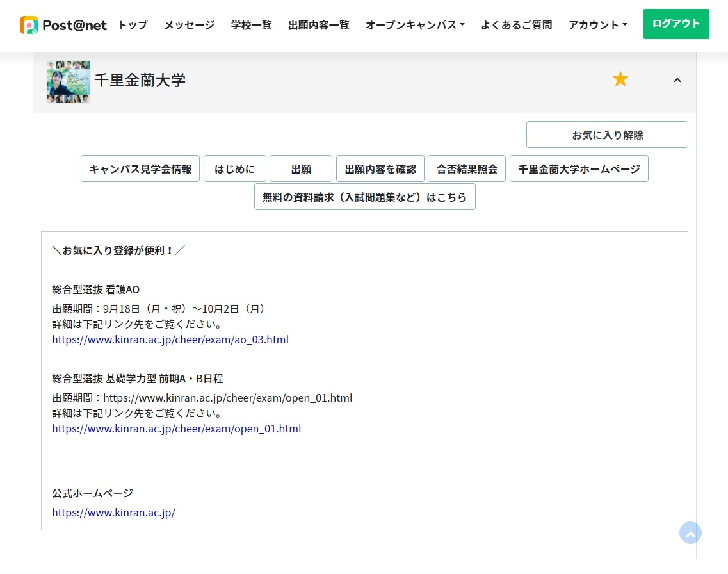This screenshot has height=574, width=728.
Task: Click 合否結果照会 button
Action: pyautogui.click(x=467, y=168)
